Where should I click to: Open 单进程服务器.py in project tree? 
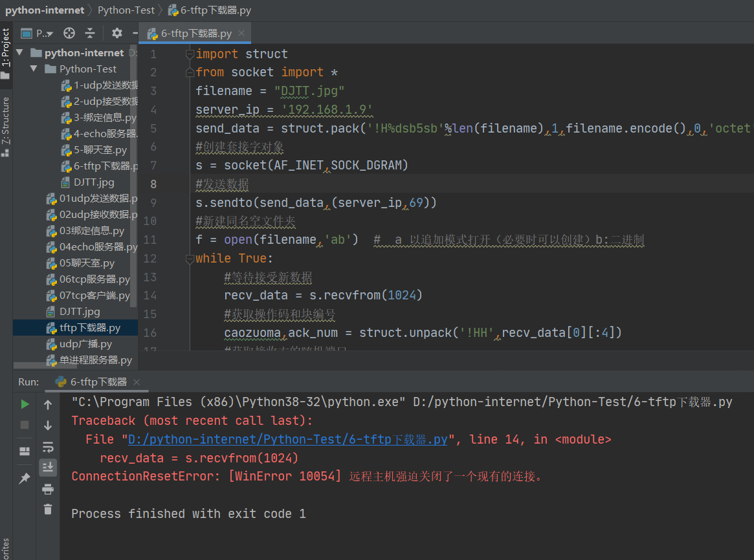[89, 360]
